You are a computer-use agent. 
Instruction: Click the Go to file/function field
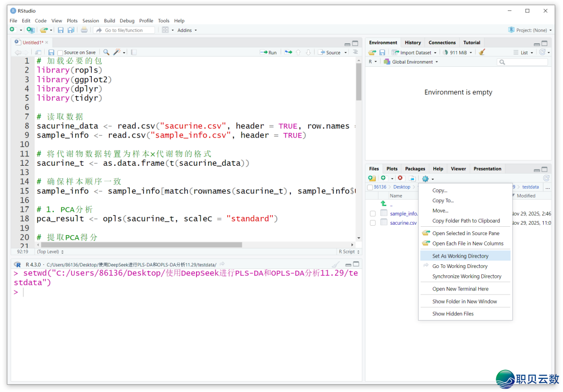point(124,30)
